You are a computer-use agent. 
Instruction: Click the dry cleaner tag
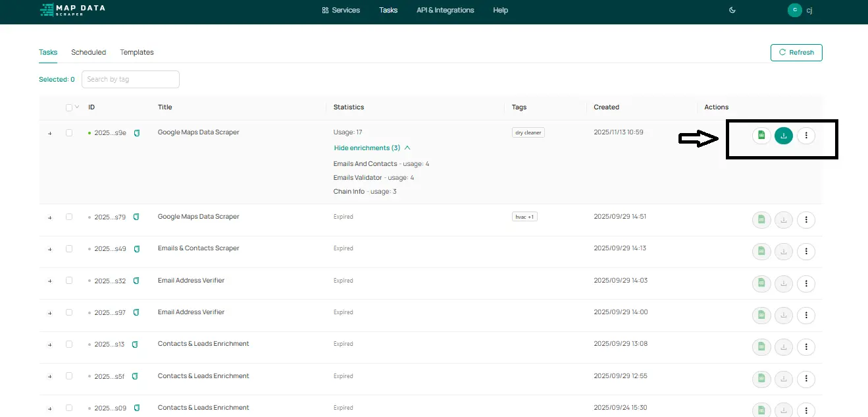[528, 132]
